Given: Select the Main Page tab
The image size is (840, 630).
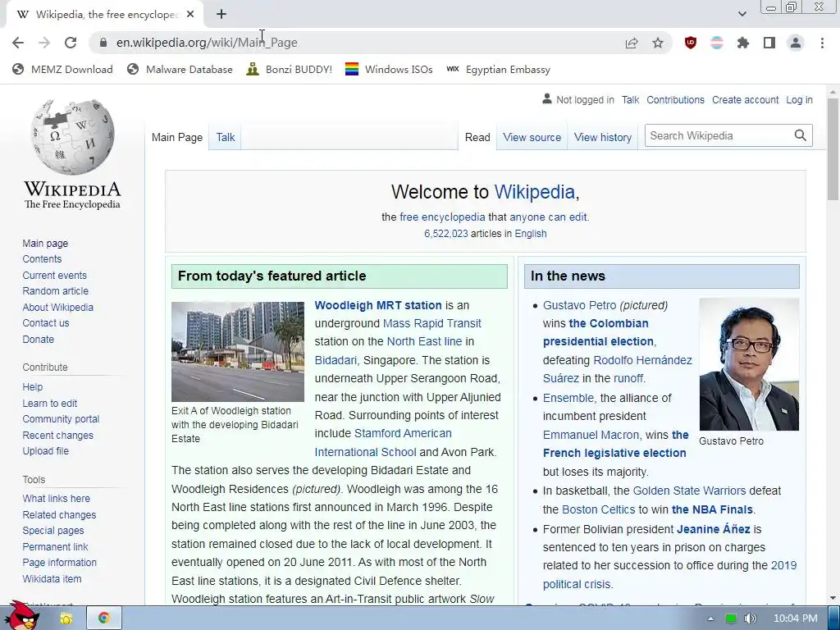Looking at the screenshot, I should pyautogui.click(x=177, y=138).
